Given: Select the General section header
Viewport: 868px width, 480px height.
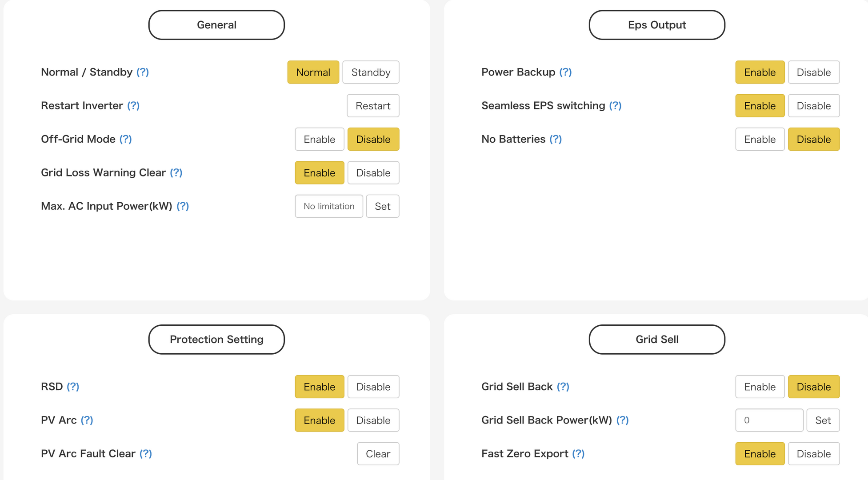Looking at the screenshot, I should pos(216,25).
